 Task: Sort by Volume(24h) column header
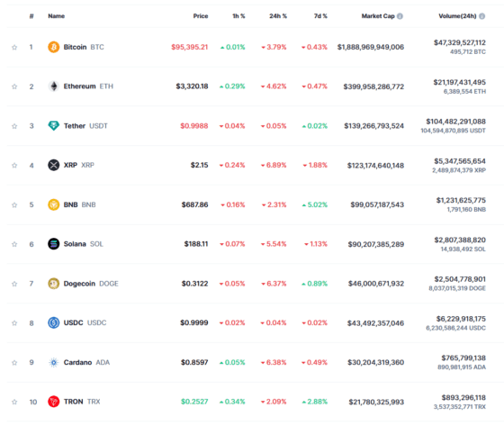point(457,16)
